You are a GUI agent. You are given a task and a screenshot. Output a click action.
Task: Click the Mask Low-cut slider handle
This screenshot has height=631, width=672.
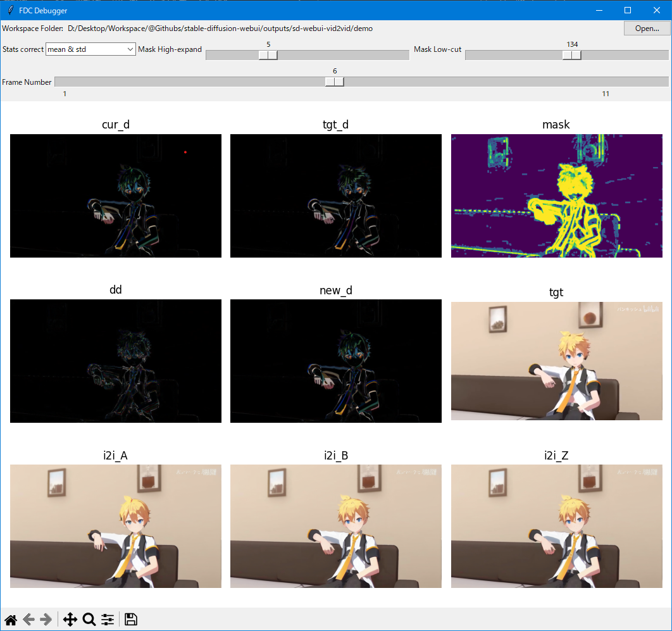point(572,55)
